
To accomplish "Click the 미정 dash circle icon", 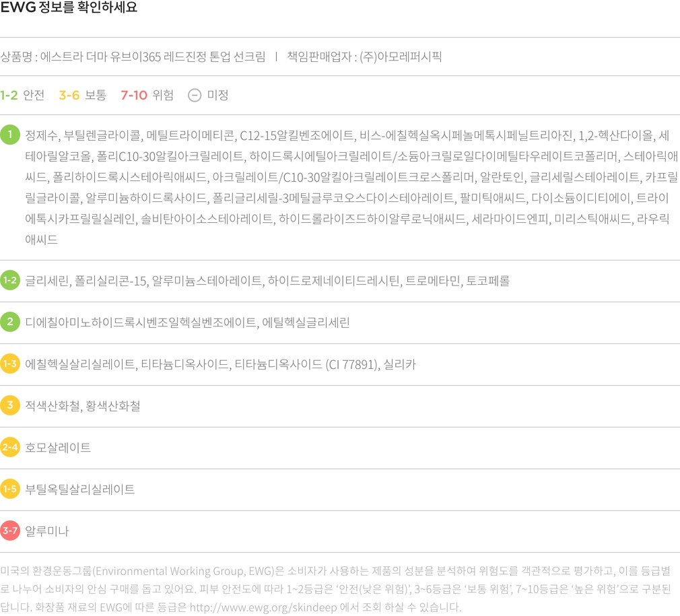I will pyautogui.click(x=194, y=95).
